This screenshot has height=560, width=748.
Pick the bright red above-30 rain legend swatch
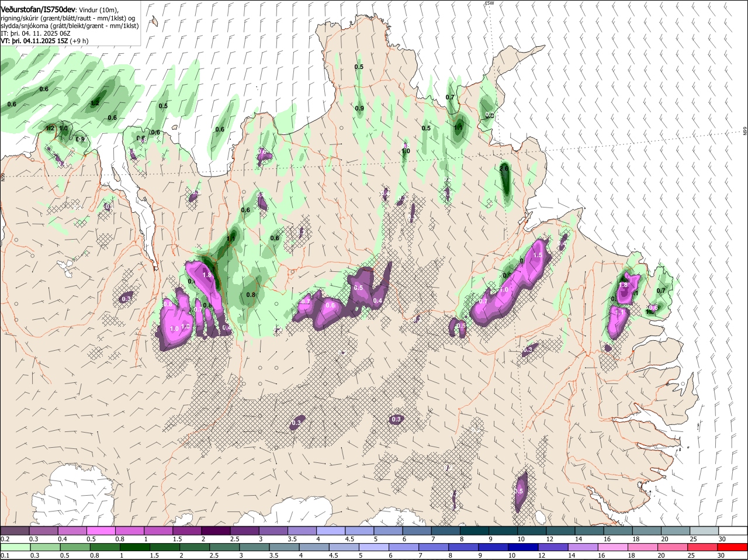coord(732,547)
